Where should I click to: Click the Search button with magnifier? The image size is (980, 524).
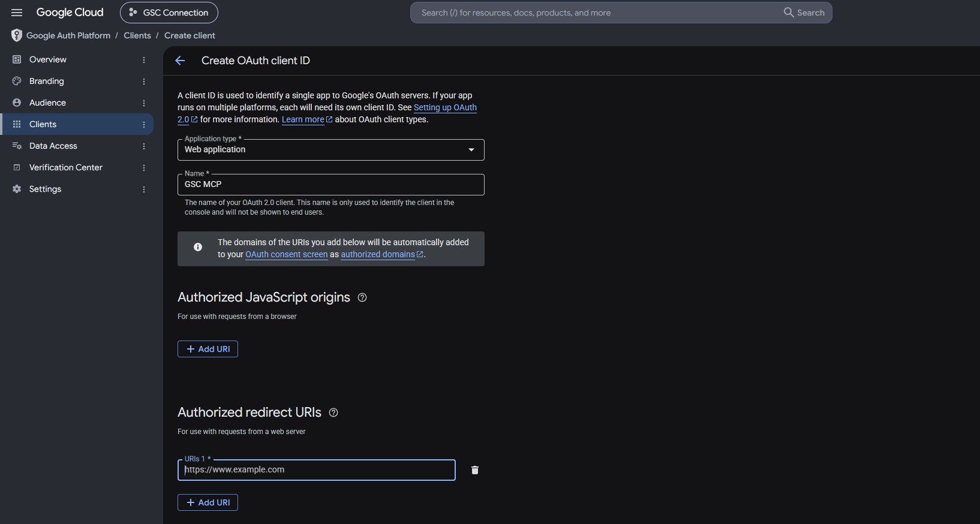pos(804,13)
